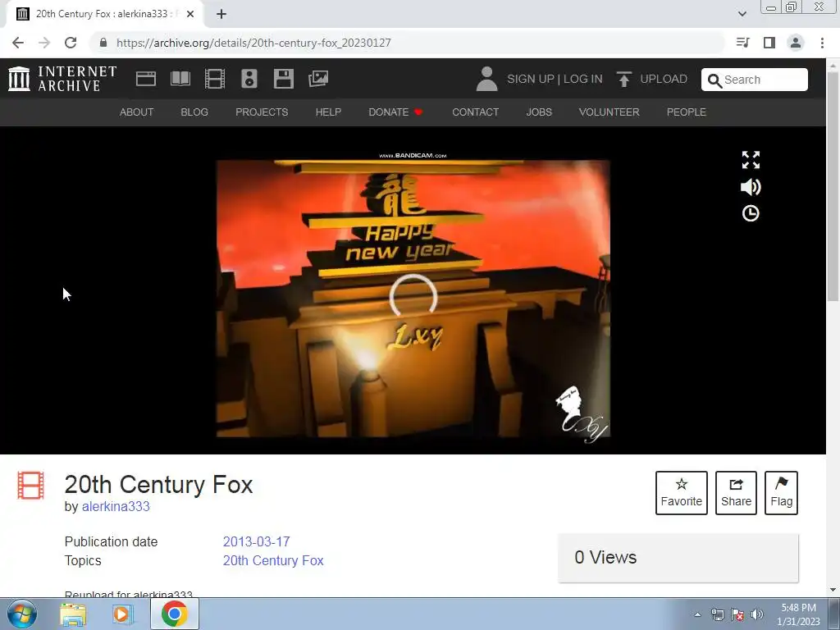The height and width of the screenshot is (630, 840).
Task: Open the VOLUNTEER menu item
Action: [609, 112]
